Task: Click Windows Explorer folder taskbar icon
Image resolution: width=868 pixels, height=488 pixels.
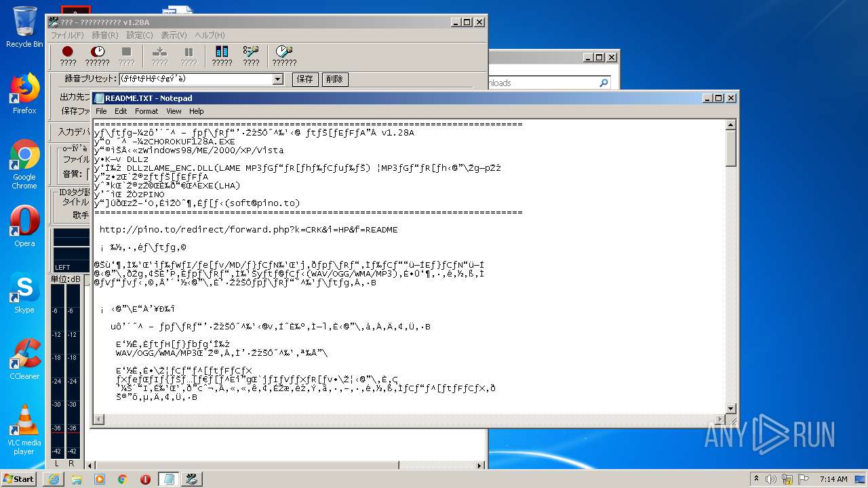Action: [x=77, y=479]
